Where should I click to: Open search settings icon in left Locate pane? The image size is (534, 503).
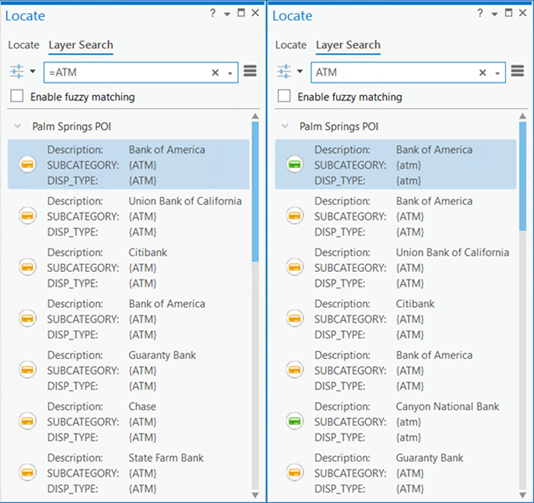click(x=17, y=72)
